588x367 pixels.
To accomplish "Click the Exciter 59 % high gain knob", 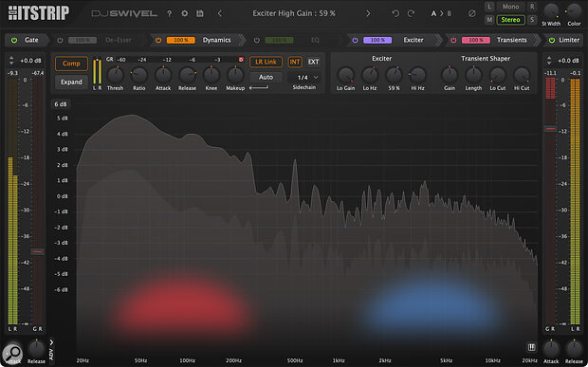I will 394,75.
